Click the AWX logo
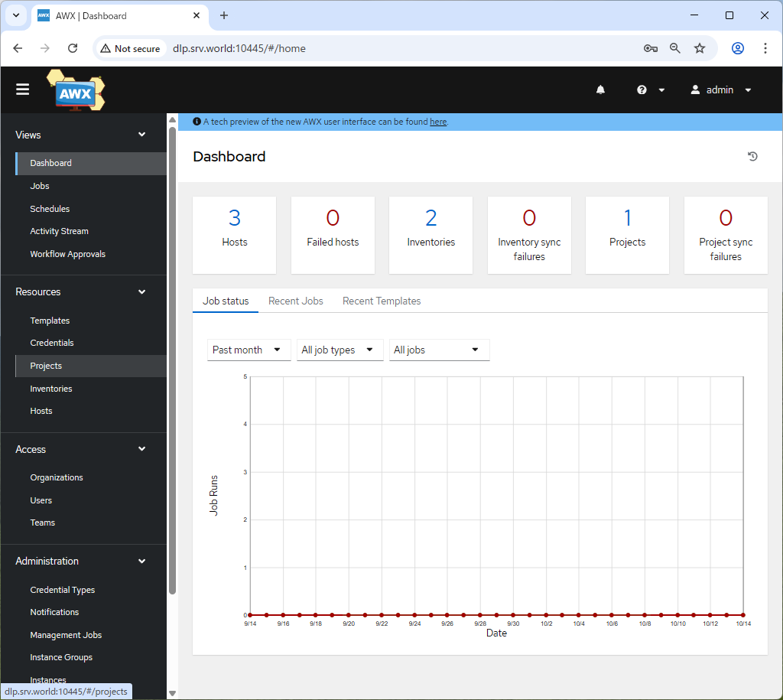The image size is (783, 700). [75, 91]
